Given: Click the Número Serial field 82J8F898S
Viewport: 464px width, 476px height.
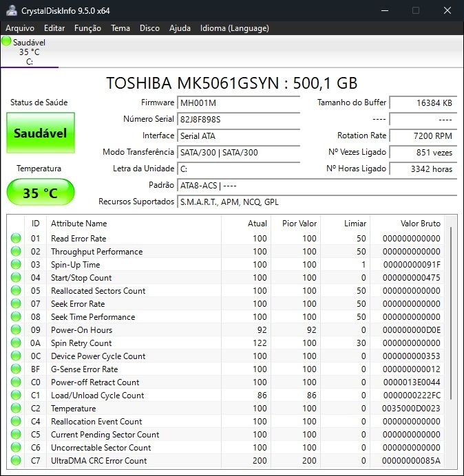Looking at the screenshot, I should [238, 119].
